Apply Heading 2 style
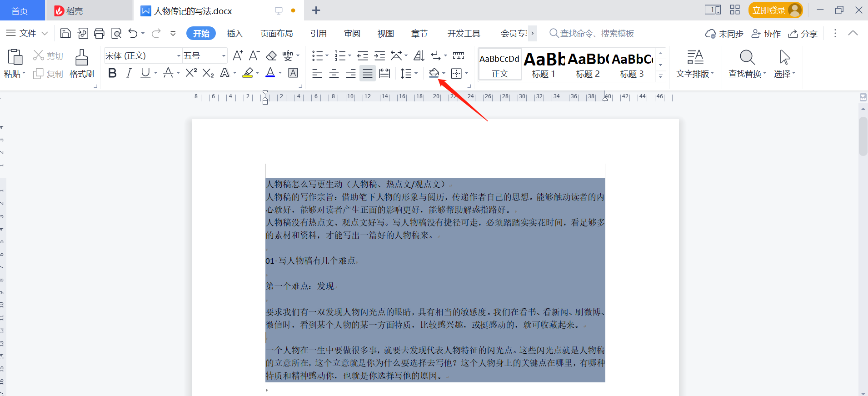The height and width of the screenshot is (396, 868). (x=588, y=65)
